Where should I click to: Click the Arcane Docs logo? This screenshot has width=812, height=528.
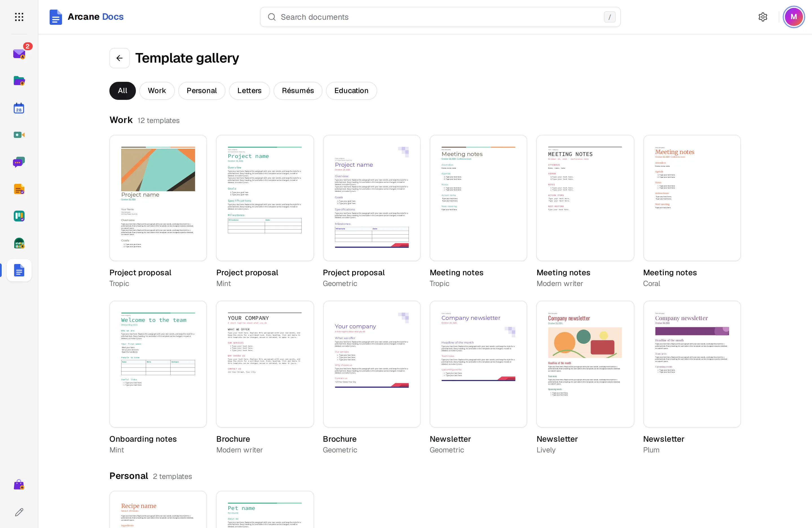pos(86,17)
